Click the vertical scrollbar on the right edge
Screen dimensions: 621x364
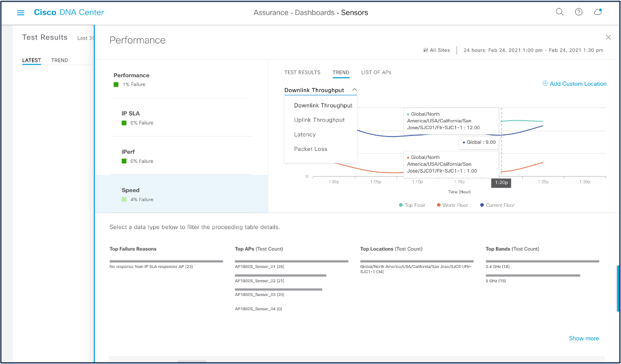click(x=618, y=289)
